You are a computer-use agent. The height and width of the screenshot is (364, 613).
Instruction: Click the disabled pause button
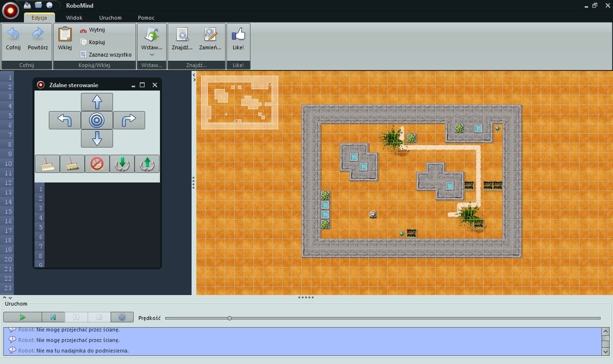coord(76,317)
